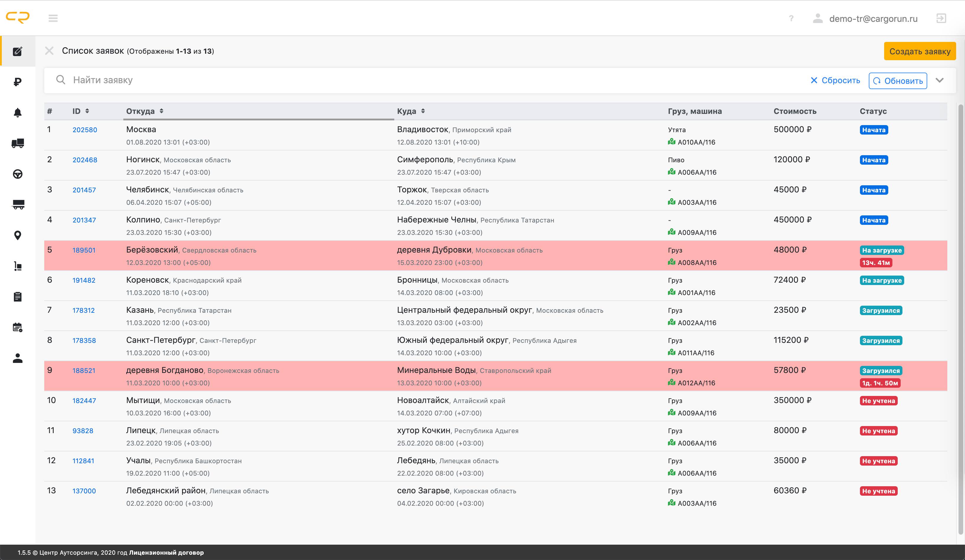Image resolution: width=965 pixels, height=560 pixels.
Task: Click Сбросить to reset filters
Action: point(835,80)
